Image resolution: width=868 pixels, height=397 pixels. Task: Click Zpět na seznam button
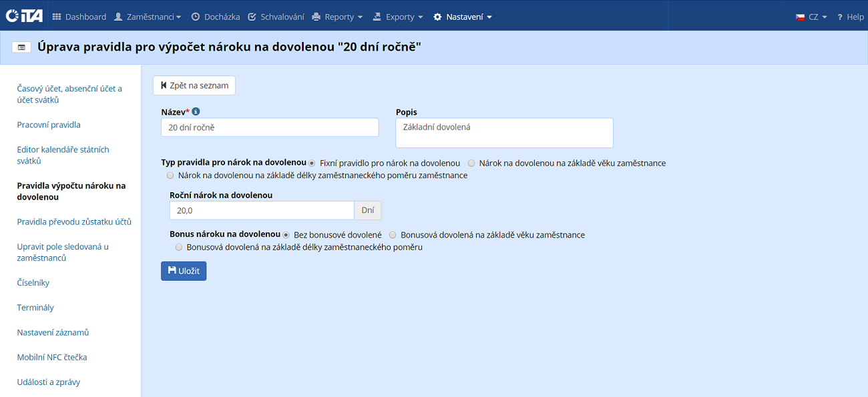194,85
